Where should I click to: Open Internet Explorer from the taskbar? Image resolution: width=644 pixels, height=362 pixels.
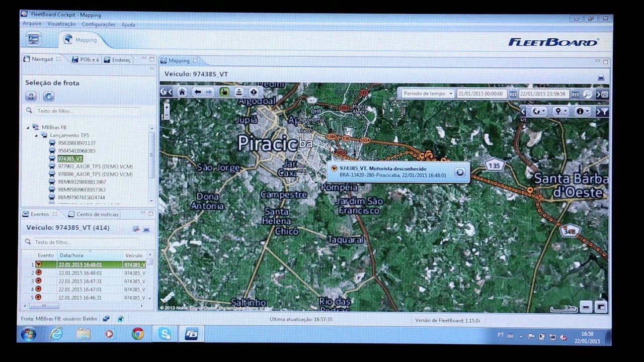(56, 333)
